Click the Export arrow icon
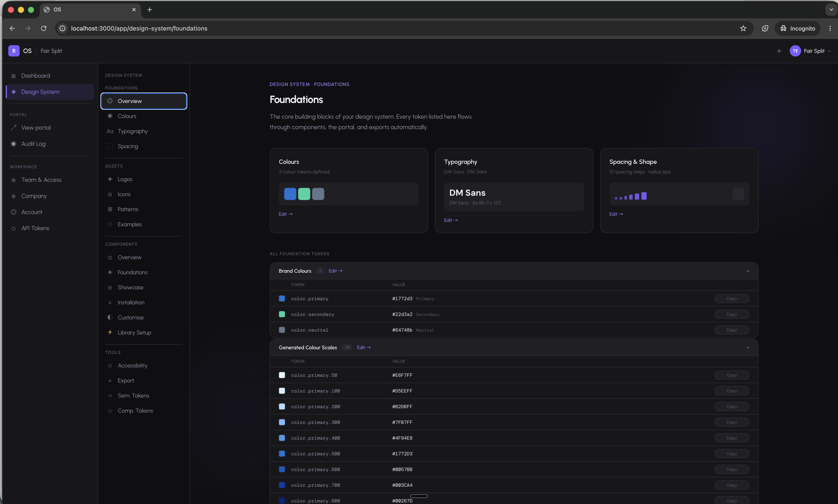Viewport: 838px width, 504px height. click(x=110, y=380)
